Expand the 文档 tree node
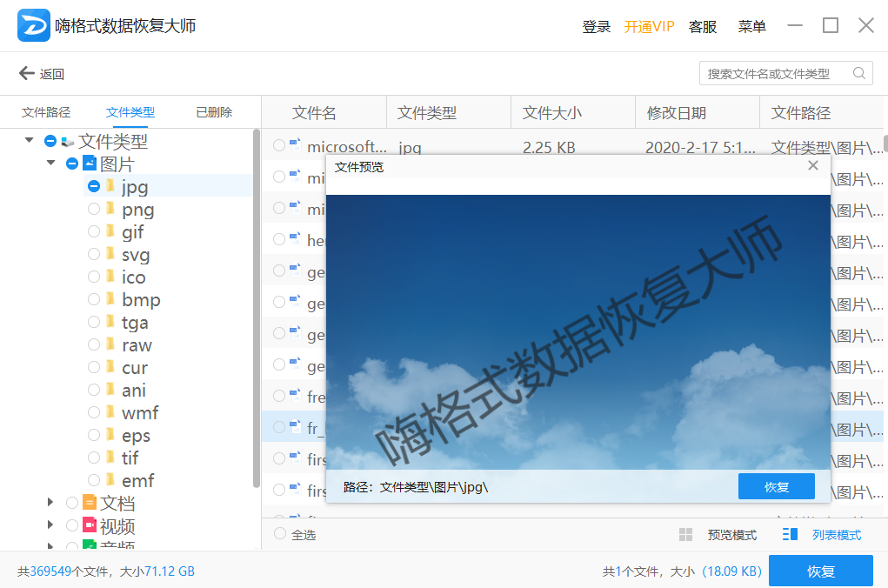The height and width of the screenshot is (588, 888). [x=50, y=502]
